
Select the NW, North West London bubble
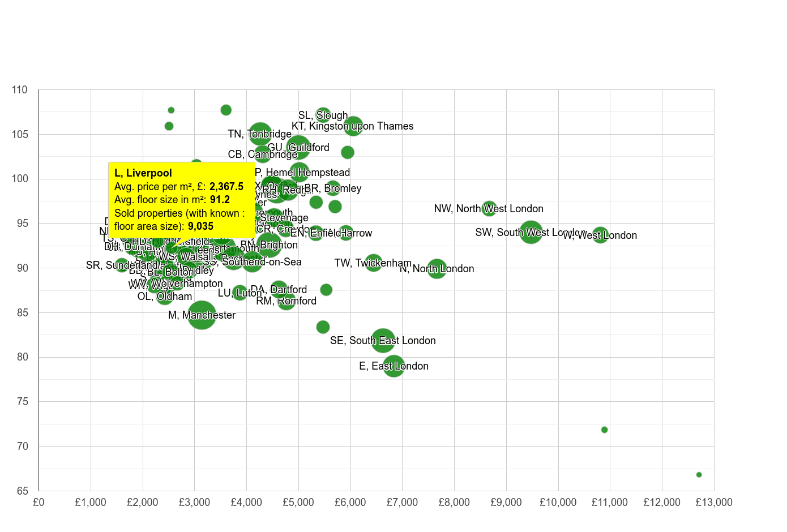(x=489, y=208)
